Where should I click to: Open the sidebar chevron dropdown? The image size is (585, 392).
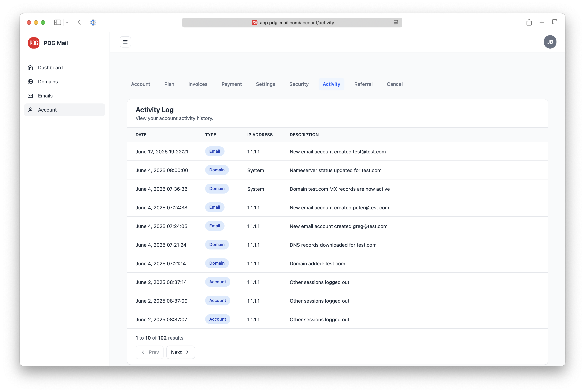pos(67,22)
